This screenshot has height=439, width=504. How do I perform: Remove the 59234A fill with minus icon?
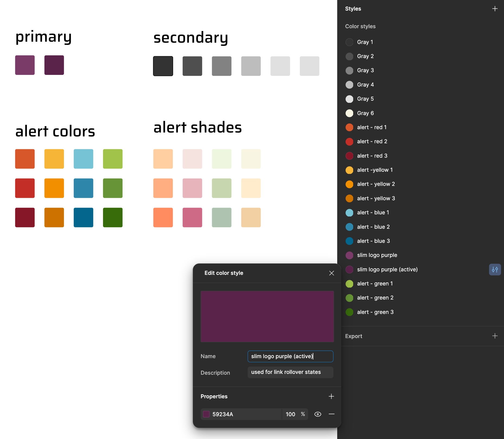click(331, 414)
